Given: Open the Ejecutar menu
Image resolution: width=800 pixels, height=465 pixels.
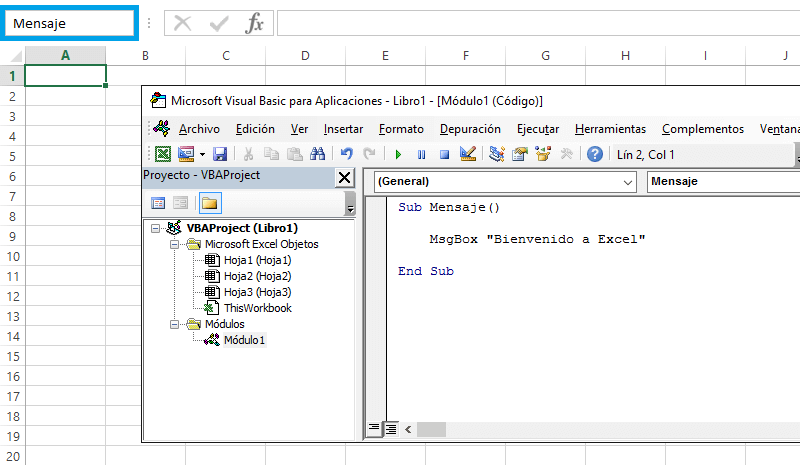Looking at the screenshot, I should click(538, 129).
